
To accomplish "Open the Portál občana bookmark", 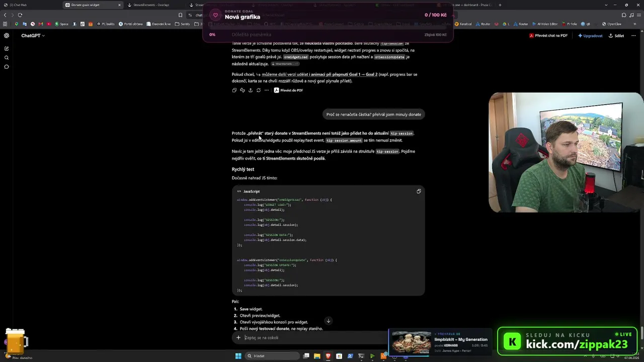I will coord(131,24).
